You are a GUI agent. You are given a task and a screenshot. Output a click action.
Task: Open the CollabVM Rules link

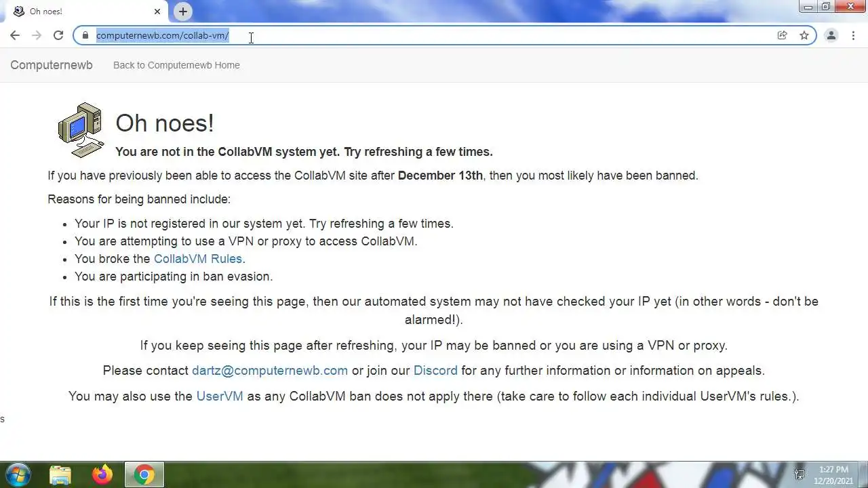[x=198, y=259]
